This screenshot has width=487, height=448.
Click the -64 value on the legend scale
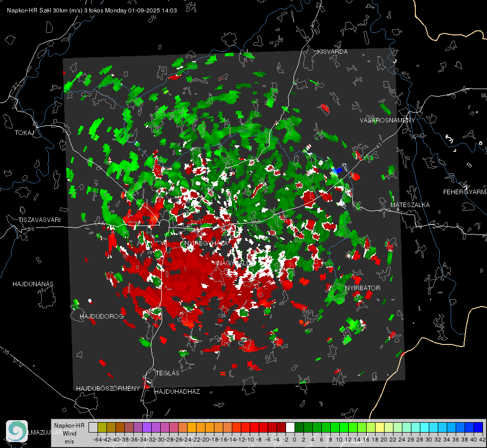(97, 440)
